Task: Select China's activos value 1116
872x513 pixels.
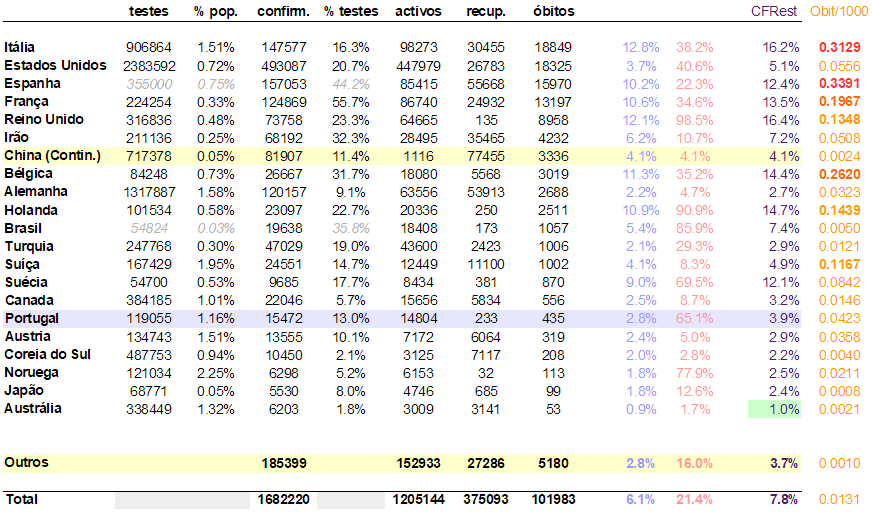Action: point(418,156)
